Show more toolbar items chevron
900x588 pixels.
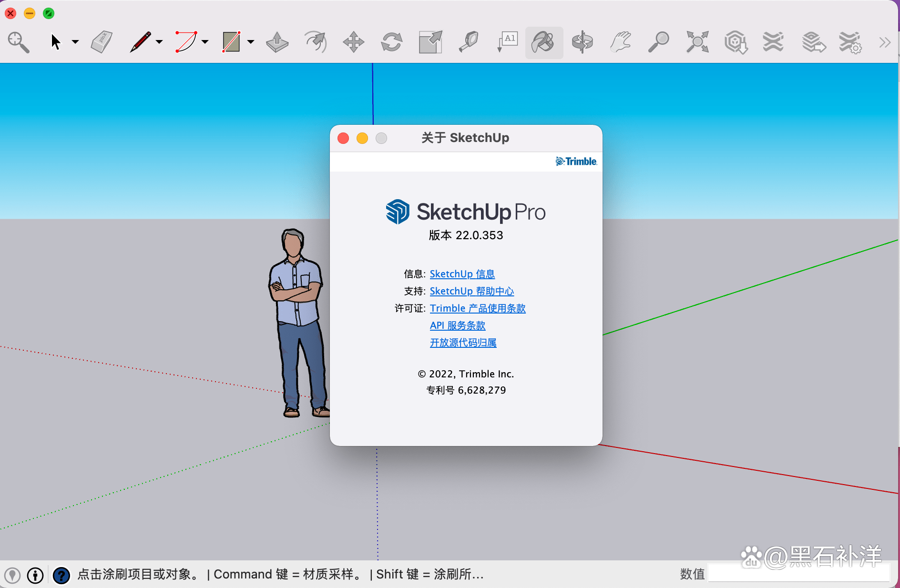pyautogui.click(x=885, y=42)
